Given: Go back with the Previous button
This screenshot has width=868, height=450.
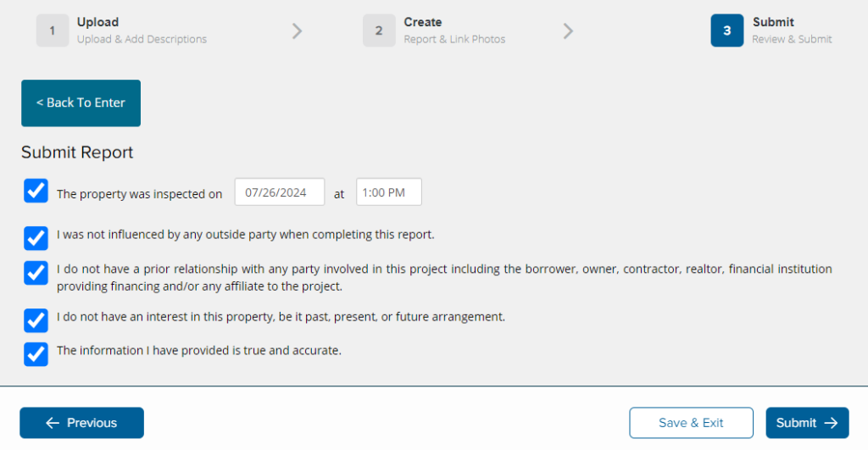Looking at the screenshot, I should (x=82, y=423).
